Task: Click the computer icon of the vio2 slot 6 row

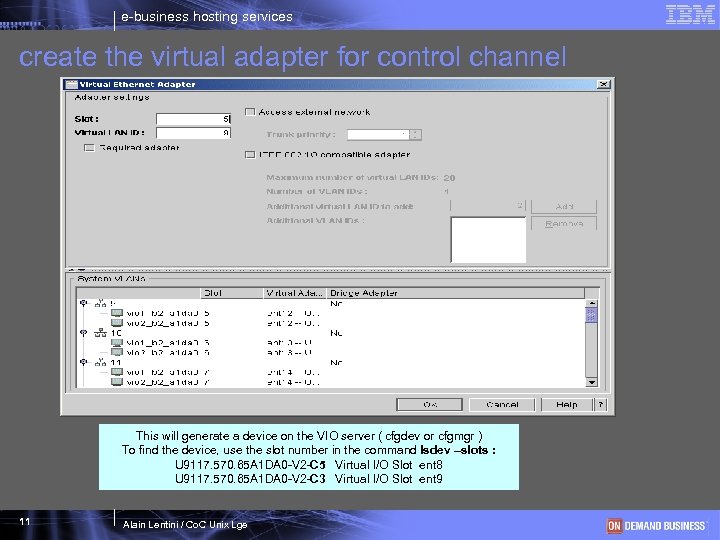Action: point(117,352)
